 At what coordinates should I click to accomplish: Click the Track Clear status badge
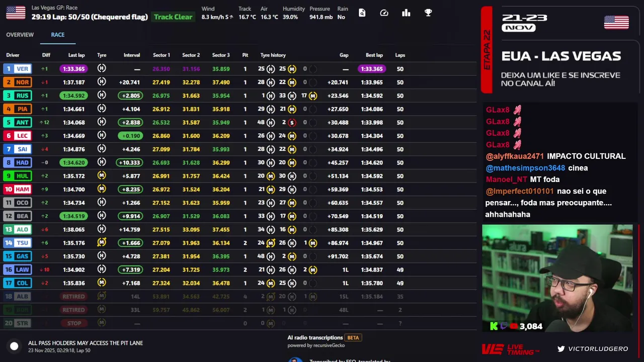tap(173, 17)
